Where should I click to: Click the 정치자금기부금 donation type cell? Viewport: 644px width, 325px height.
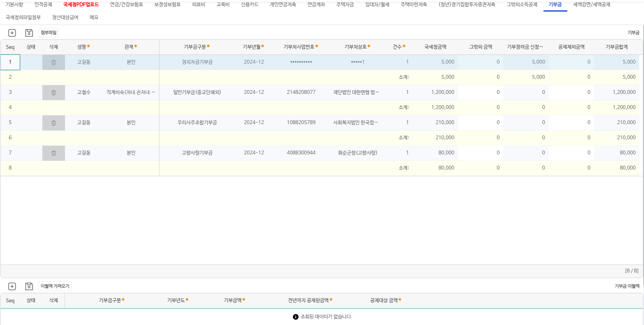click(x=197, y=62)
